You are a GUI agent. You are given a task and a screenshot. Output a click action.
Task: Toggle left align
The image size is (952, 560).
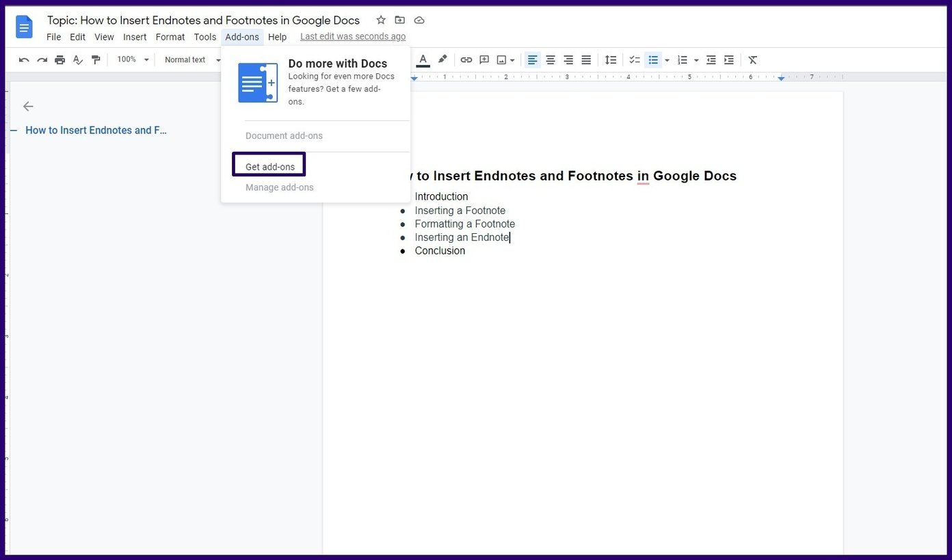(532, 60)
